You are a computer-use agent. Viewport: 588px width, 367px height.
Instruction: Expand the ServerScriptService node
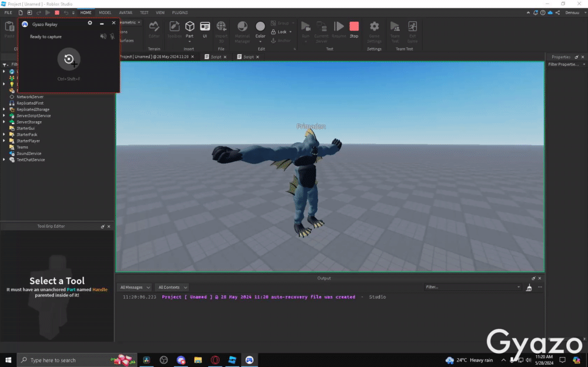tap(4, 116)
